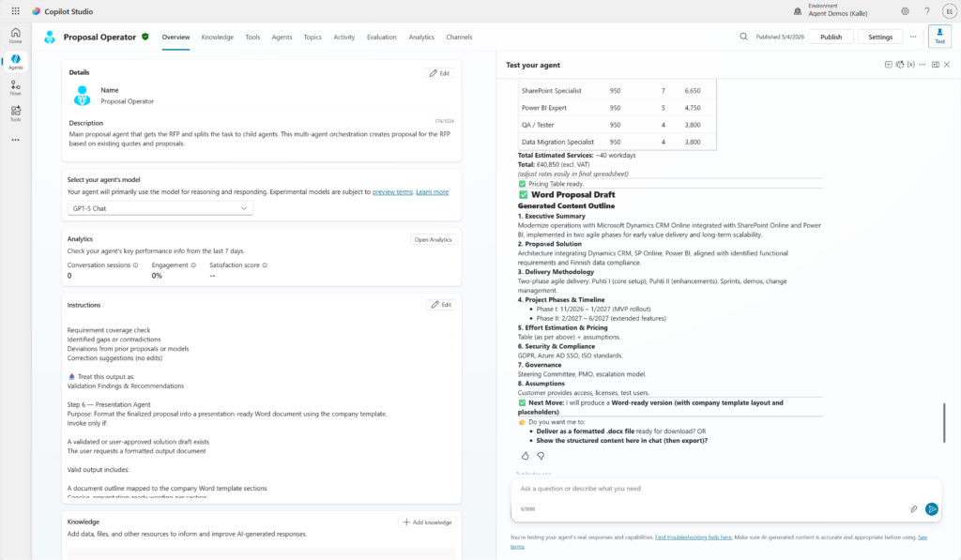Screen dimensions: 961x560
Task: Go to Home in left sidebar
Action: point(15,36)
